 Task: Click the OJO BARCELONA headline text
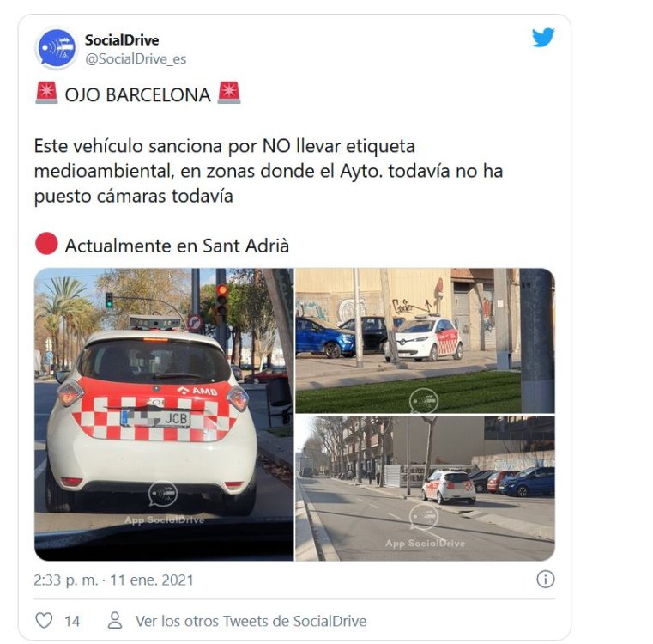137,95
